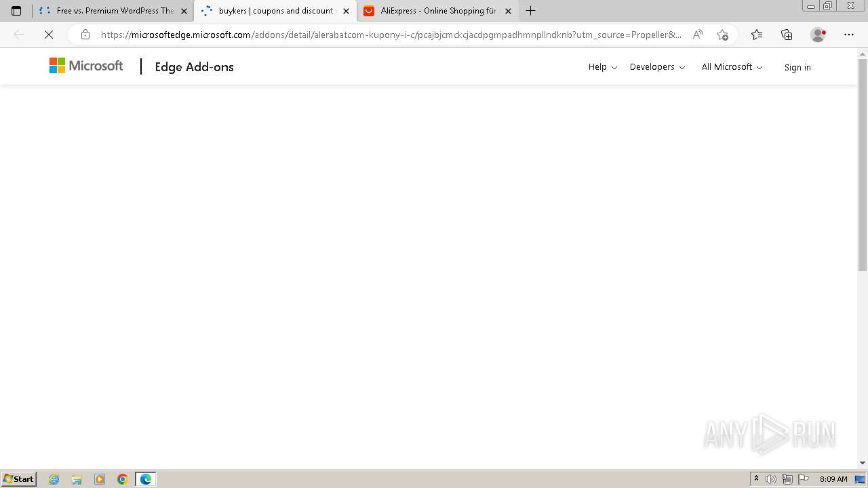Click the Sign in link
Viewport: 868px width, 488px height.
coord(797,67)
